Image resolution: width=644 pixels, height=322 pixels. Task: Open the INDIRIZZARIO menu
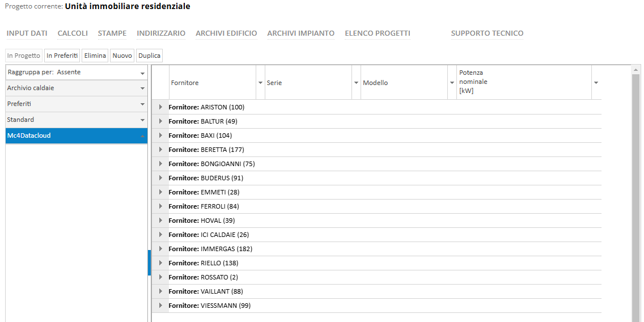(x=161, y=33)
